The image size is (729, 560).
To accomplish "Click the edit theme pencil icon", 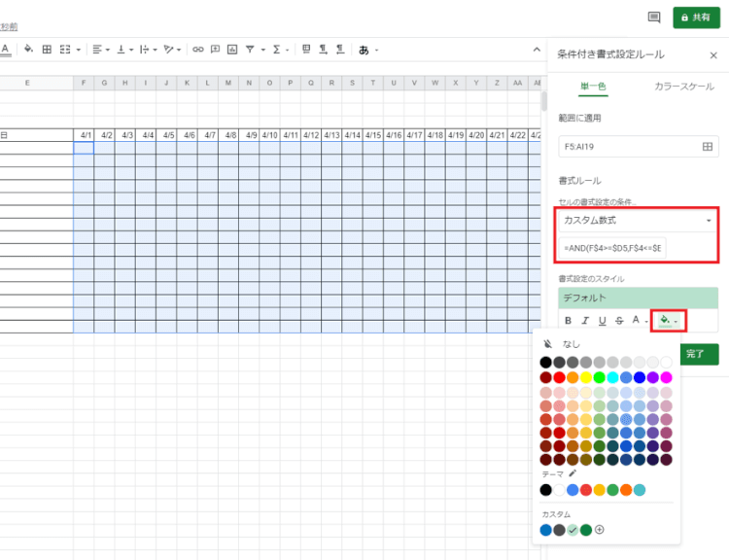I will tap(573, 473).
